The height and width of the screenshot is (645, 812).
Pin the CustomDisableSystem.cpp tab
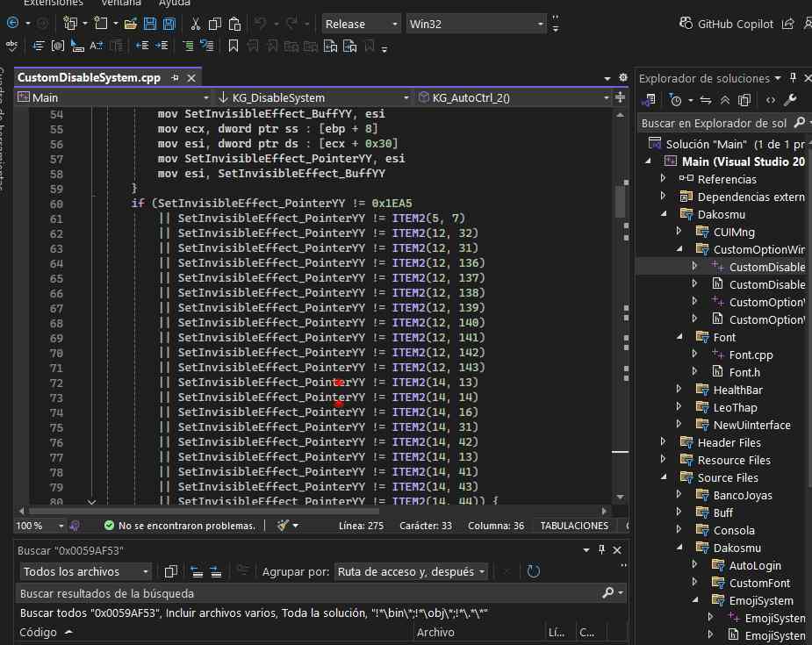tap(175, 77)
